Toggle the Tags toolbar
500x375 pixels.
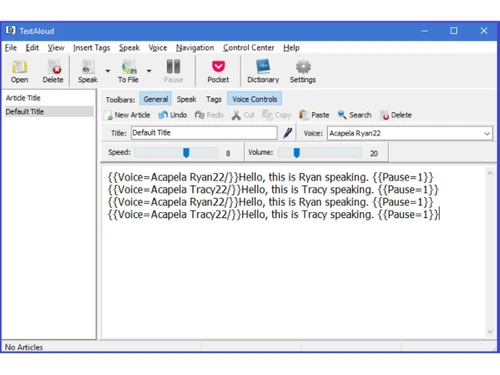214,99
